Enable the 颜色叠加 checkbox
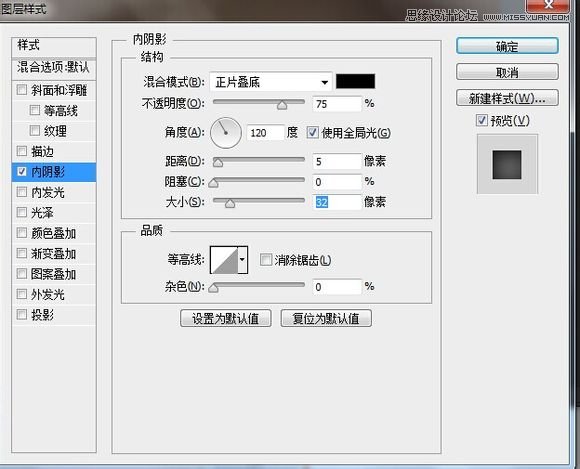The width and height of the screenshot is (580, 469). [x=22, y=233]
